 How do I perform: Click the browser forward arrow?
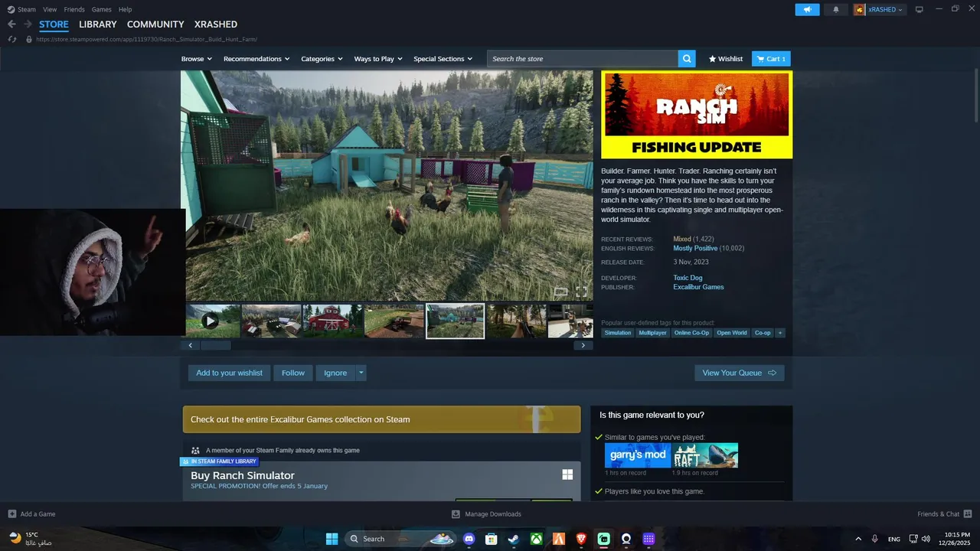[28, 24]
